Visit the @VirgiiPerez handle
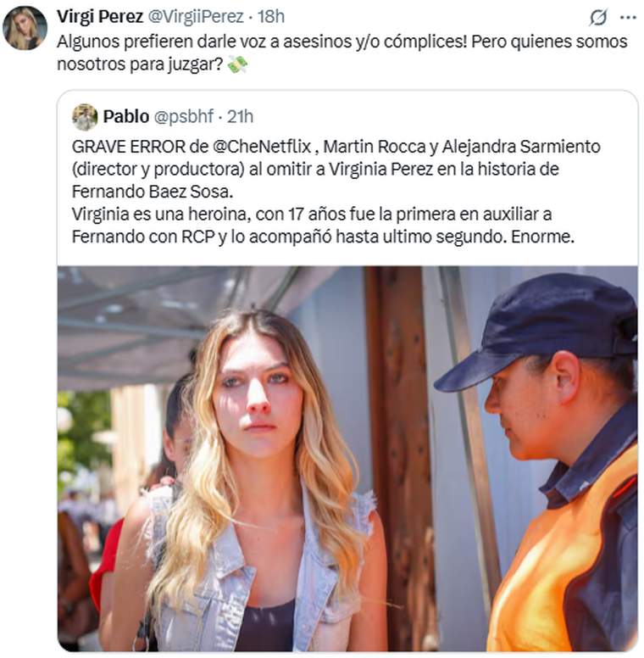The width and height of the screenshot is (644, 658). point(196,17)
